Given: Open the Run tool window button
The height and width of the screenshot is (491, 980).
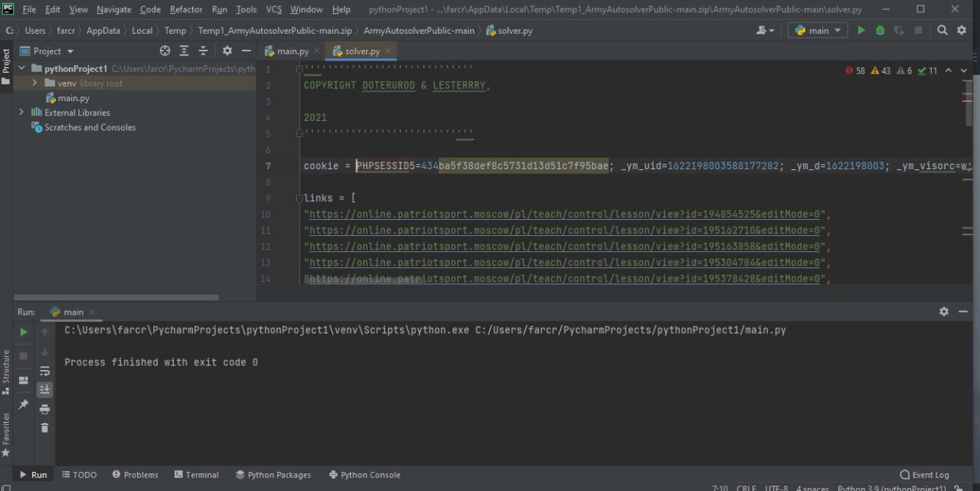Looking at the screenshot, I should pos(33,475).
